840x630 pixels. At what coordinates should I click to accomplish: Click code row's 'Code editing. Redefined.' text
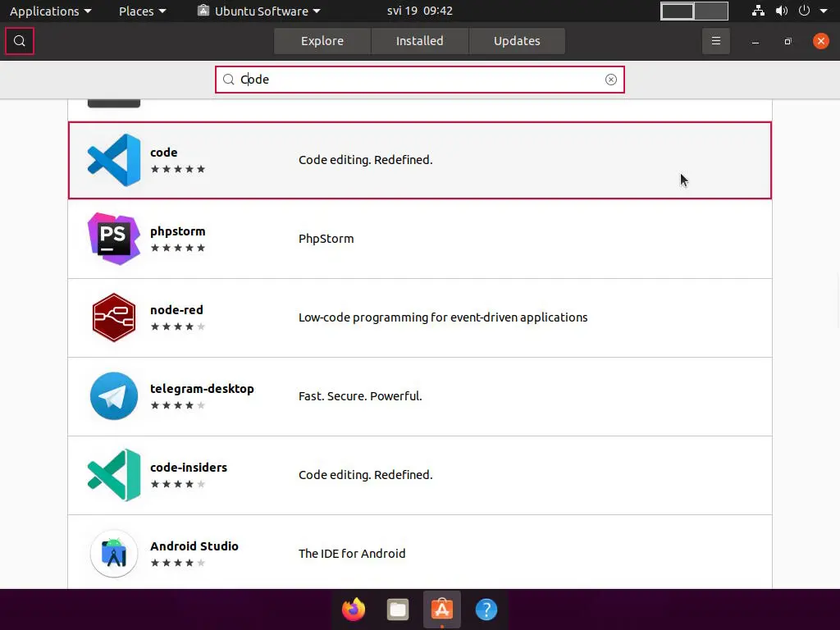365,160
